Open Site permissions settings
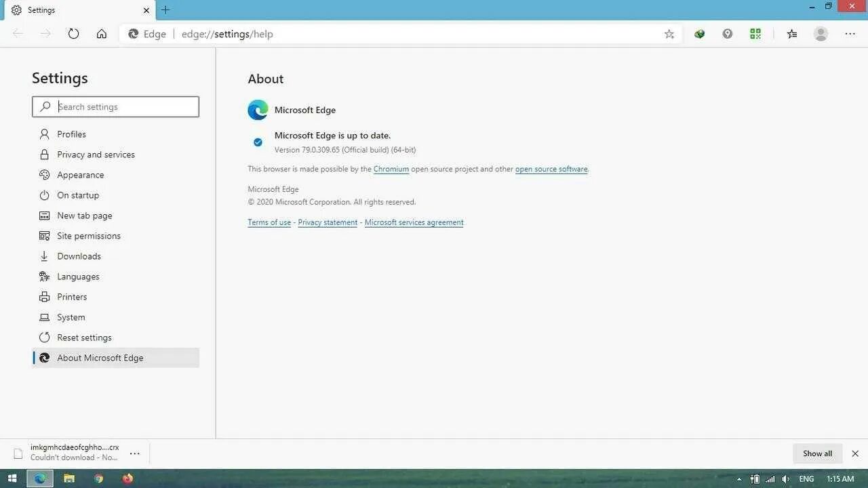This screenshot has height=488, width=868. [x=115, y=236]
